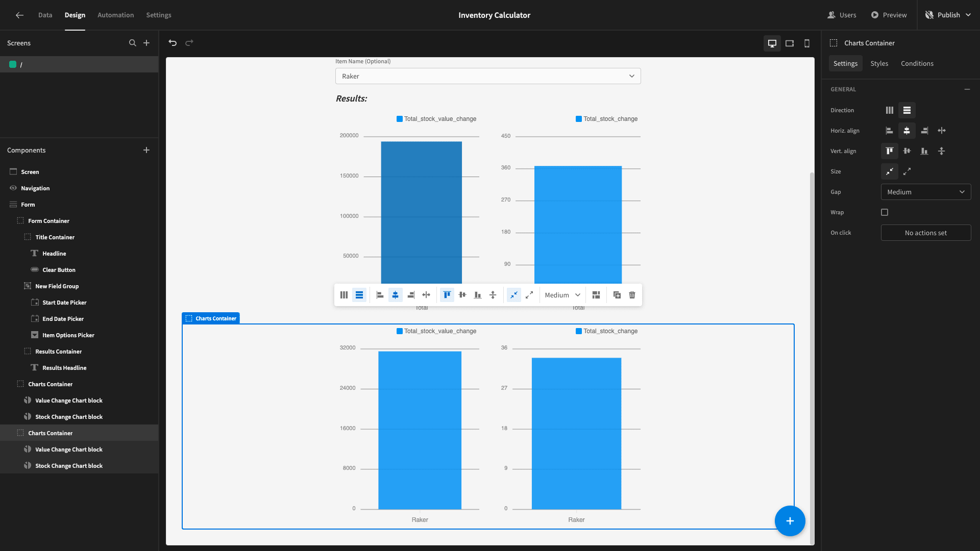This screenshot has height=551, width=980.
Task: Open grid layout icon in floating toolbar
Action: click(x=596, y=295)
